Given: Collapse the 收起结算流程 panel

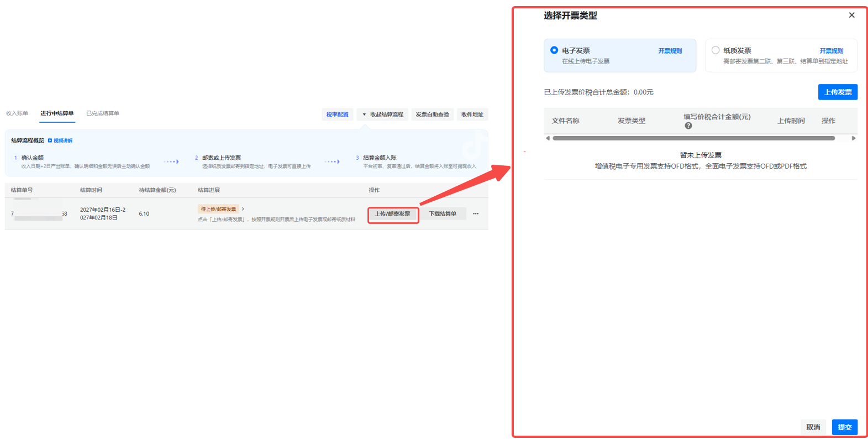Looking at the screenshot, I should pos(382,114).
